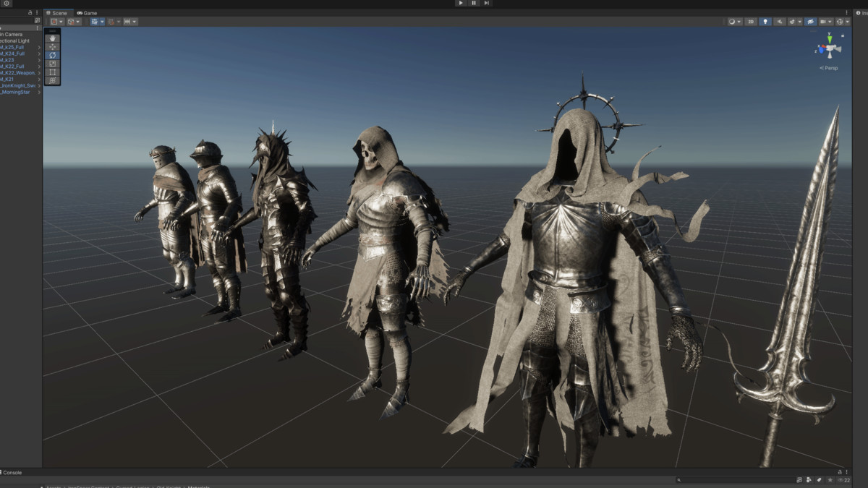Select the Move tool
The width and height of the screenshot is (868, 488).
click(52, 47)
